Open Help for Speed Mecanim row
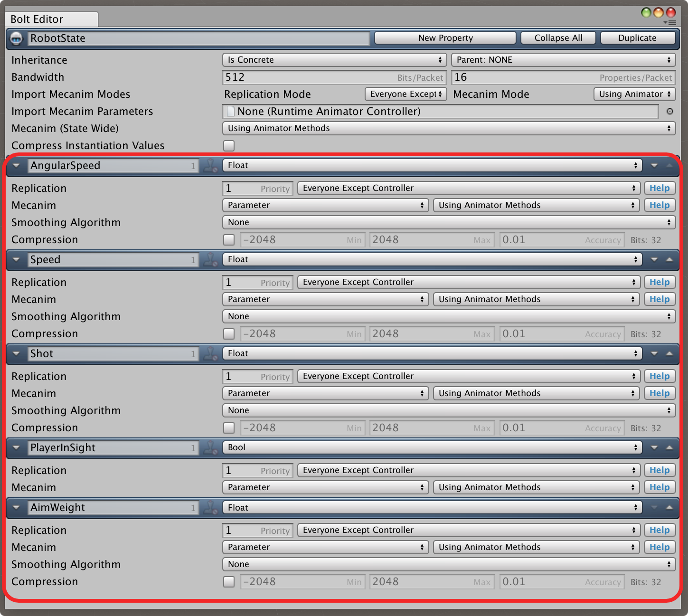This screenshot has width=688, height=616. [660, 299]
